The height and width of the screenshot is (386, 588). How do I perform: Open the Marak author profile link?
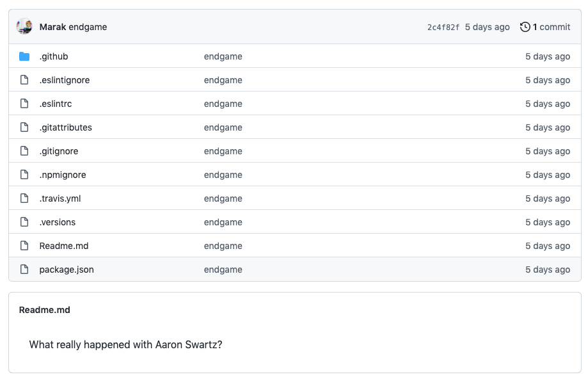[x=52, y=27]
